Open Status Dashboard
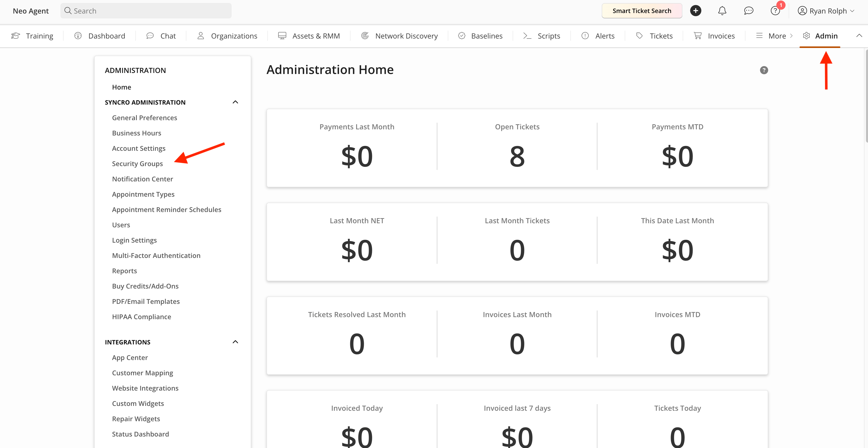 140,434
